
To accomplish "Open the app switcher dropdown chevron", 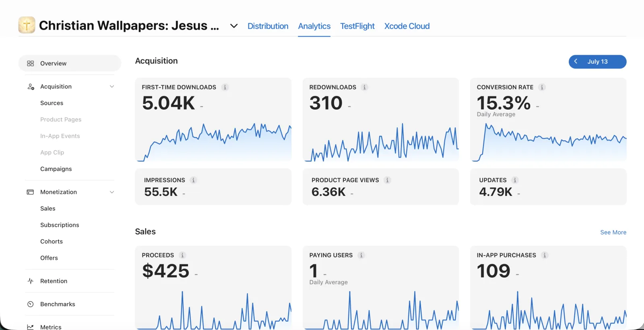I will tap(234, 26).
